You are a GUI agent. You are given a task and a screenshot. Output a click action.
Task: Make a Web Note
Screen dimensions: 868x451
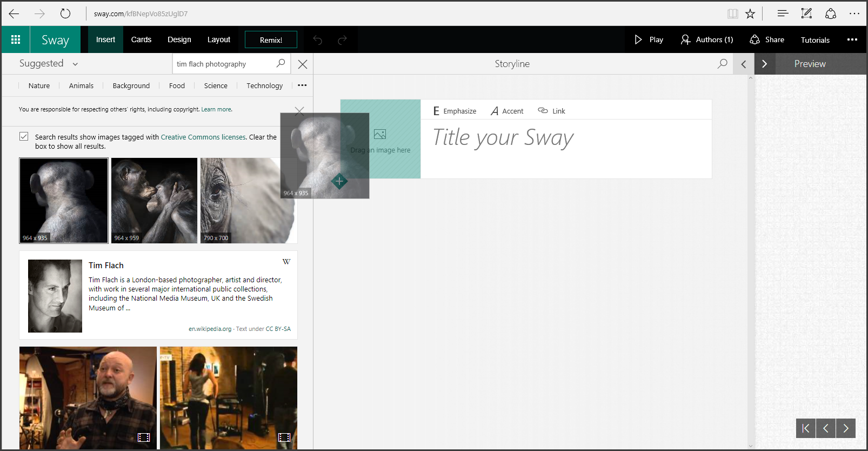pos(806,14)
